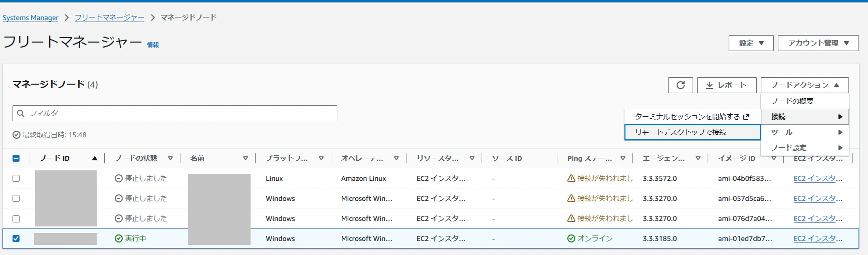Click the オンライン status text
This screenshot has width=868, height=255.
point(595,238)
